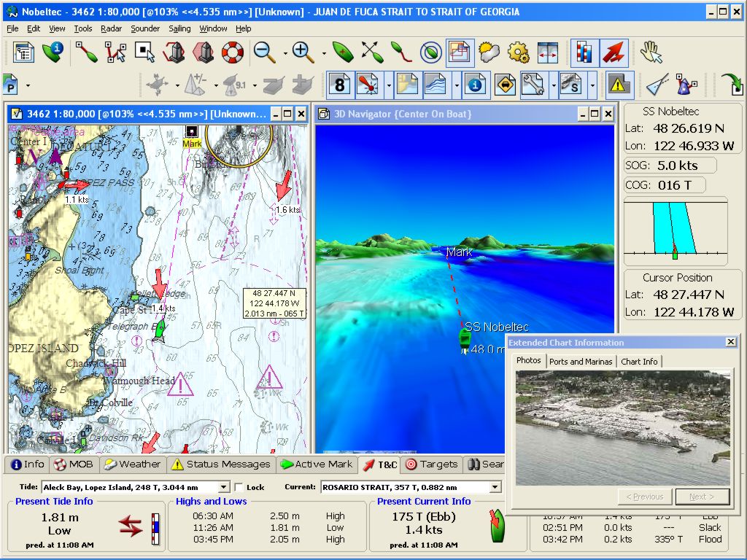
Task: Expand the red beacon button dropdown arrow
Action: pos(389,86)
